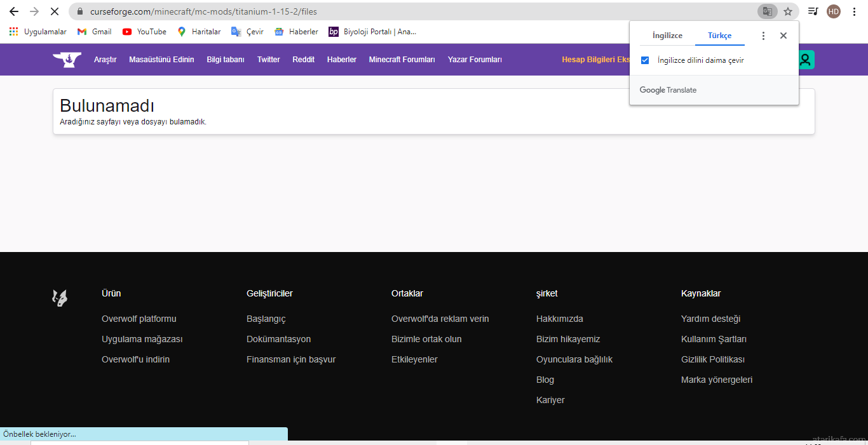Image resolution: width=868 pixels, height=445 pixels.
Task: Open Kullanım Şartları footer link
Action: pyautogui.click(x=714, y=339)
